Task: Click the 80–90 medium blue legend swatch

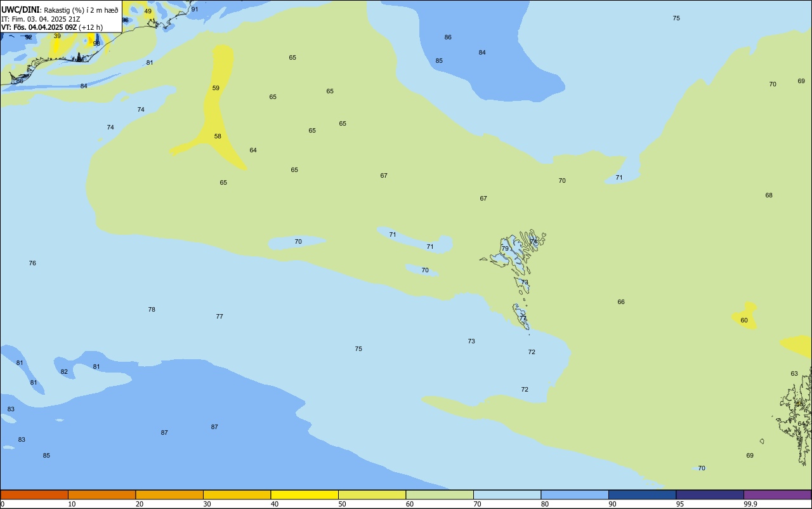Action: (575, 494)
